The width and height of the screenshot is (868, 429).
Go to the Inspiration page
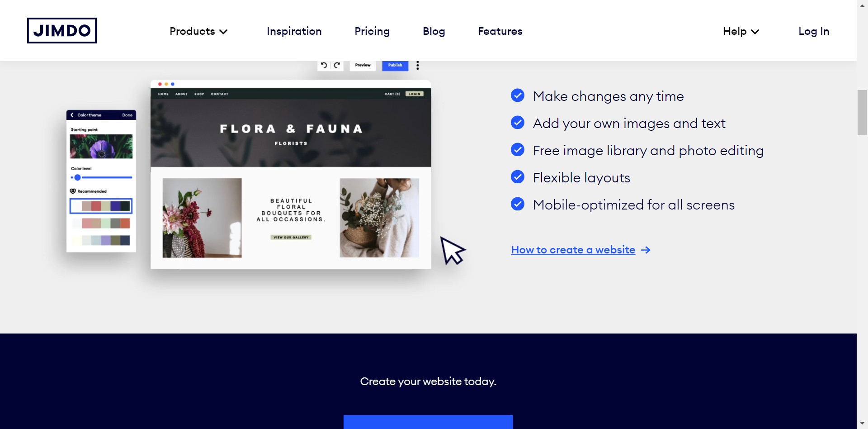294,31
